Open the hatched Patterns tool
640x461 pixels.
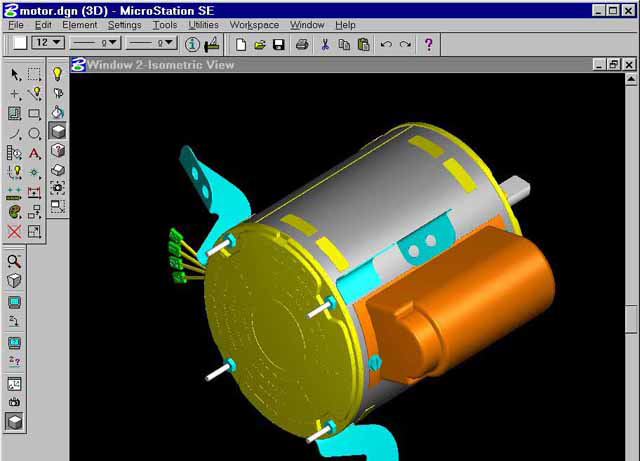point(15,114)
